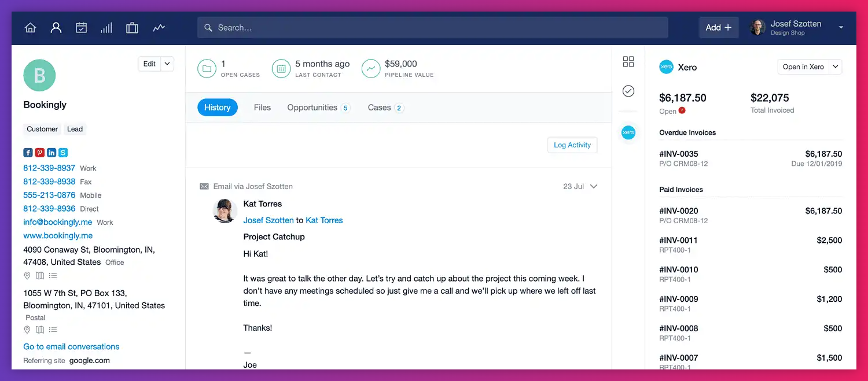
Task: Open the Cases briefcase icon
Action: (x=132, y=28)
